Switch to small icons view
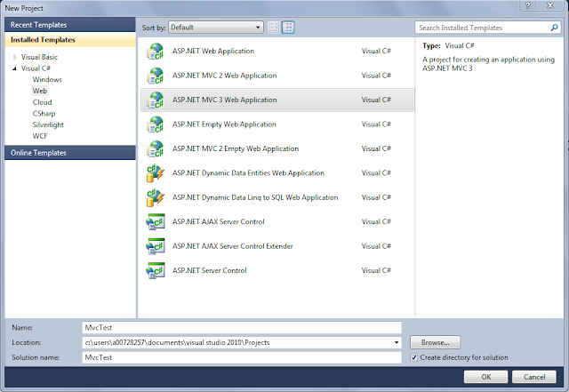This screenshot has height=392, width=569. click(273, 28)
